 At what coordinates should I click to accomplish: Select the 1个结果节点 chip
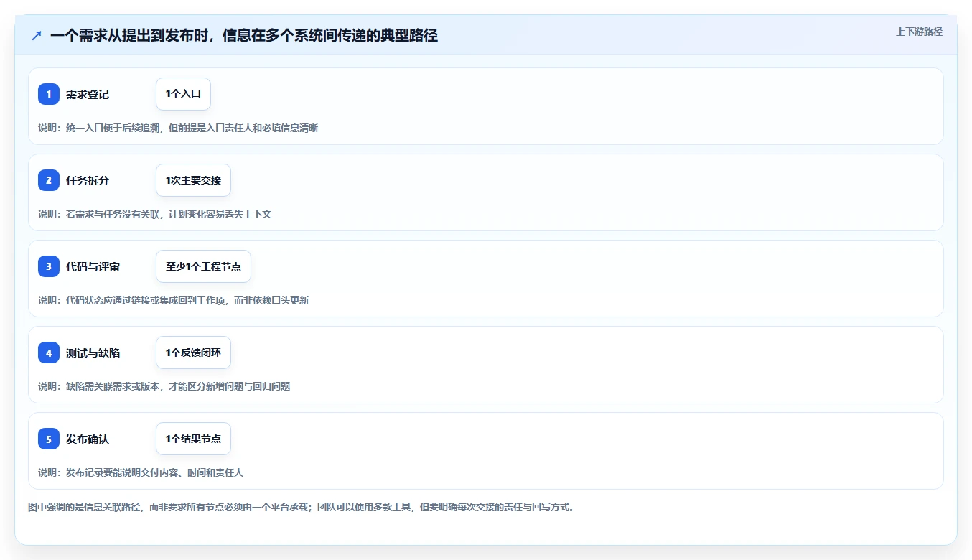point(193,439)
